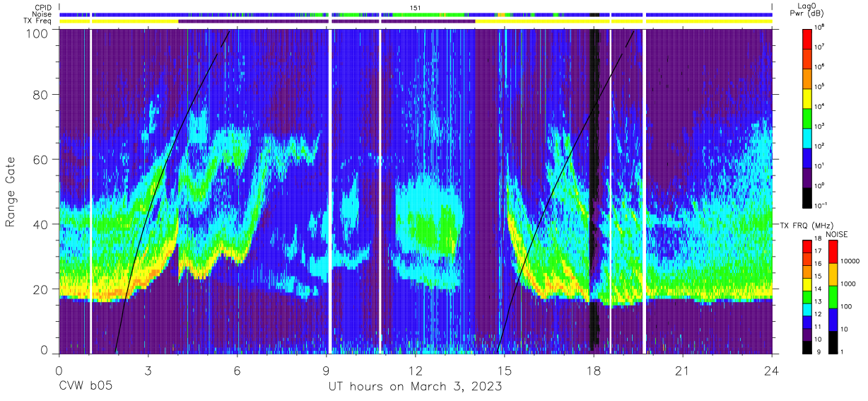The width and height of the screenshot is (868, 401).
Task: Select the 13 label on TX FRQ colorbar
Action: tap(819, 303)
